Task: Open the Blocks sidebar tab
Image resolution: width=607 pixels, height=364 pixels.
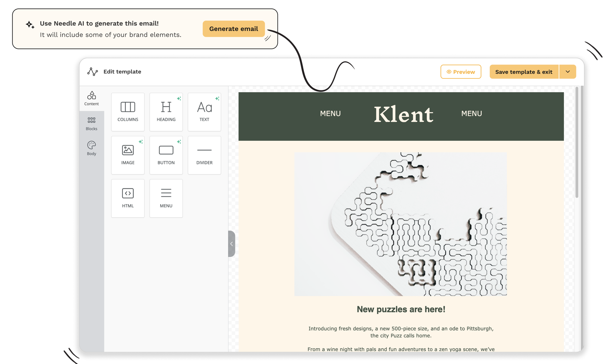Action: (91, 123)
